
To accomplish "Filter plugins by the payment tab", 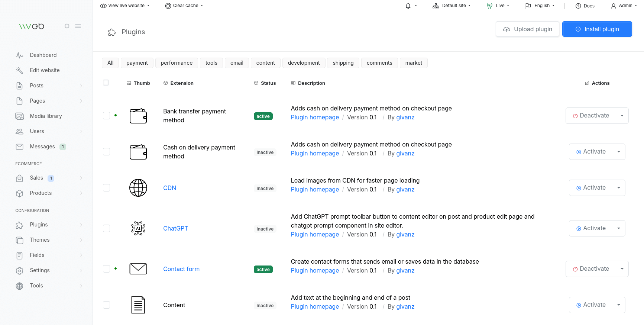I will pos(137,63).
